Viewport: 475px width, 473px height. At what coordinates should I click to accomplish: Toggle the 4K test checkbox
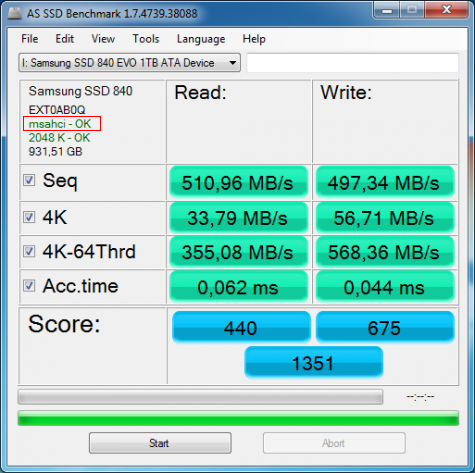[x=29, y=217]
